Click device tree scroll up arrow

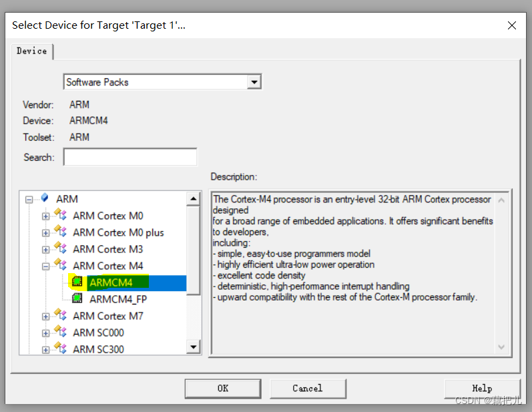pos(194,198)
